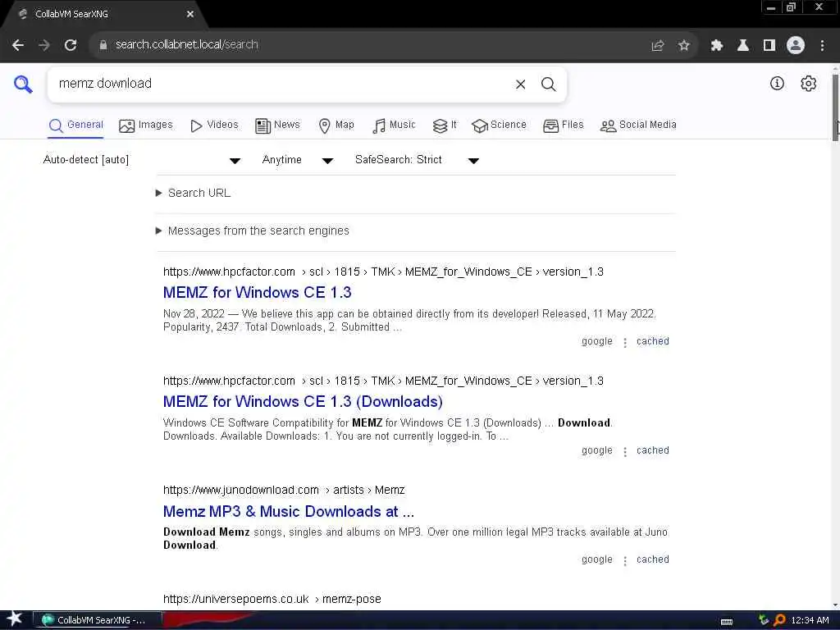Image resolution: width=840 pixels, height=630 pixels.
Task: Click the 12:34 AM taskbar clock
Action: tap(810, 620)
